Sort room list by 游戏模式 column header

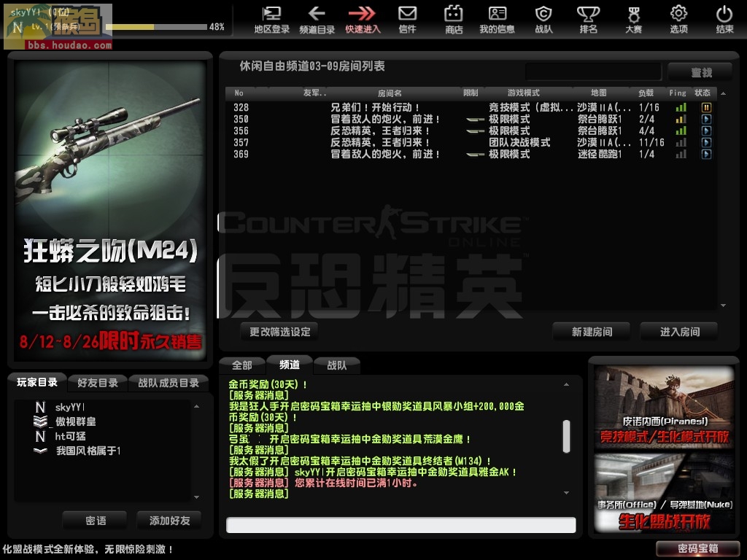click(524, 93)
